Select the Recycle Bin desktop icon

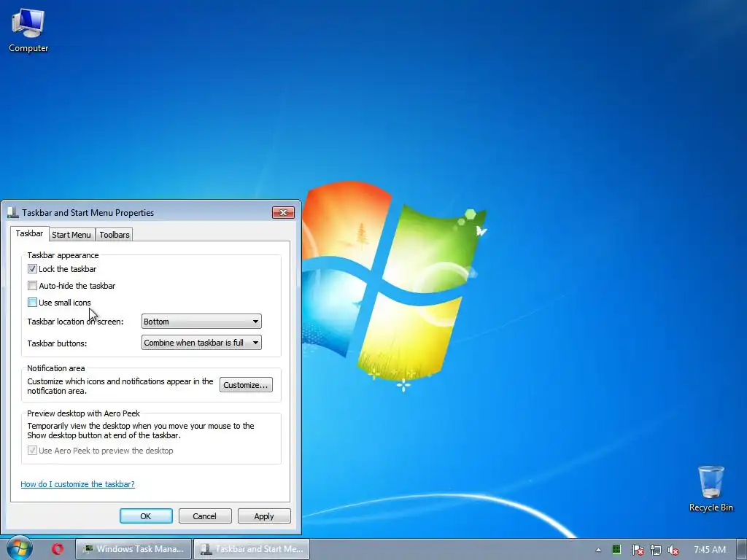(x=711, y=489)
